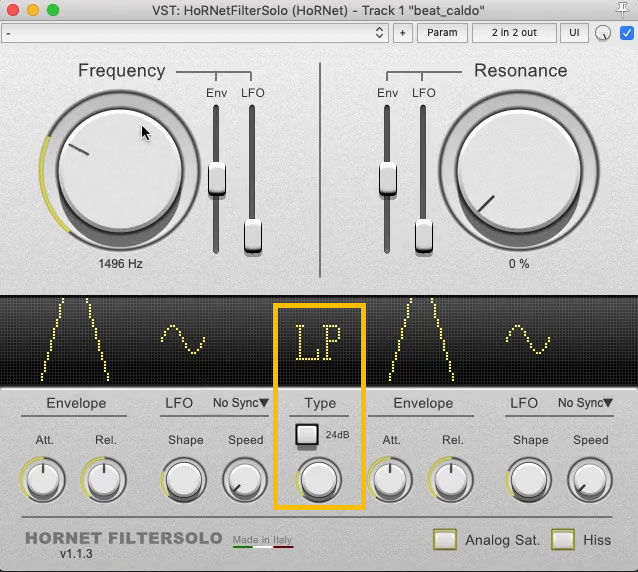This screenshot has height=572, width=638.
Task: Click the left LFO Speed knob
Action: (x=245, y=481)
